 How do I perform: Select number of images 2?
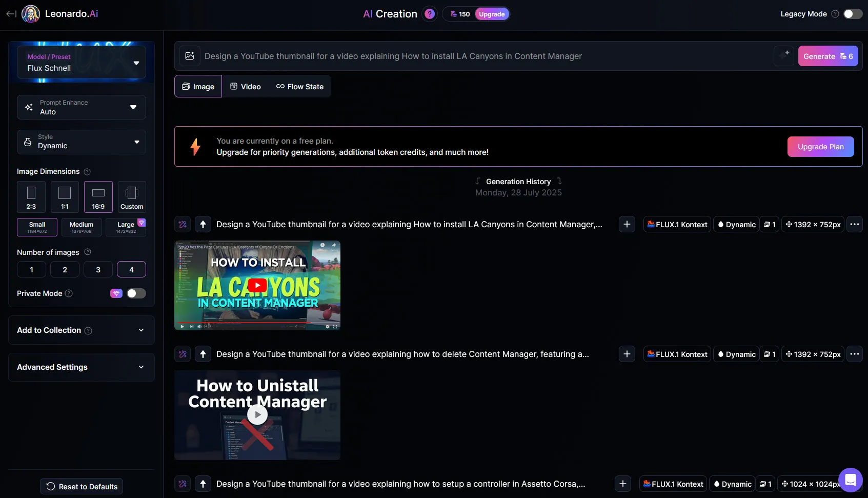click(x=65, y=269)
